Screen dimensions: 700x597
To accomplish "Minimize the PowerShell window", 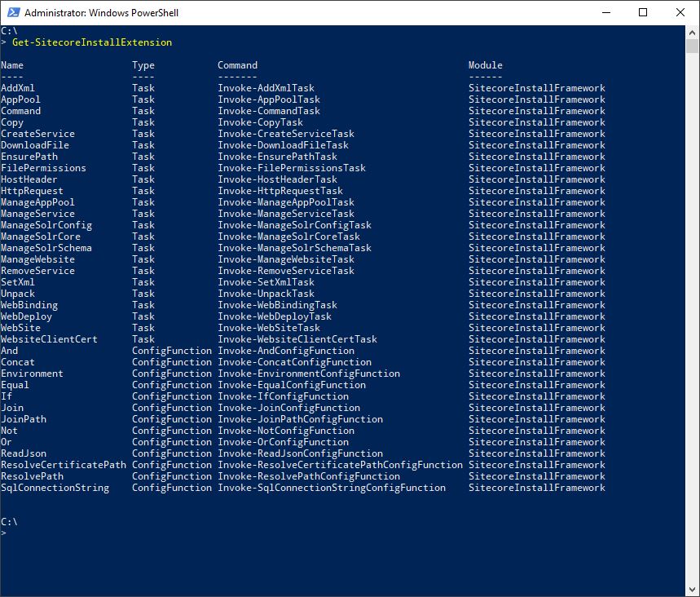I will [x=605, y=12].
